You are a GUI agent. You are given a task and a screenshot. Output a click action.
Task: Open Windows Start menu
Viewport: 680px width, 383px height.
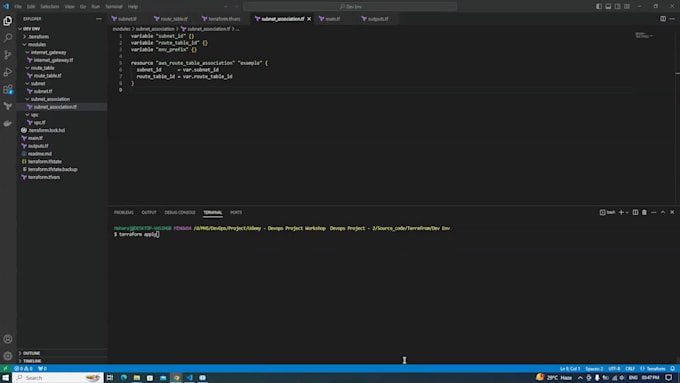click(x=6, y=378)
